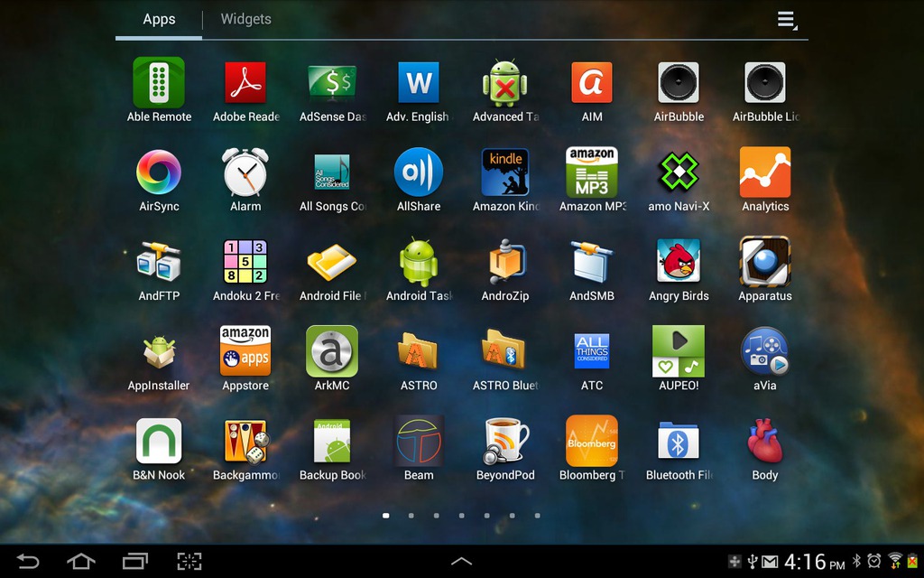Launch Google Analytics app
924x578 pixels.
point(765,172)
